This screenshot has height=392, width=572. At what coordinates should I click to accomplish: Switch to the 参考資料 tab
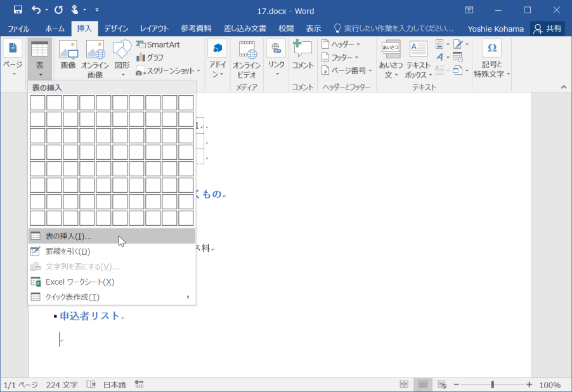click(x=196, y=29)
